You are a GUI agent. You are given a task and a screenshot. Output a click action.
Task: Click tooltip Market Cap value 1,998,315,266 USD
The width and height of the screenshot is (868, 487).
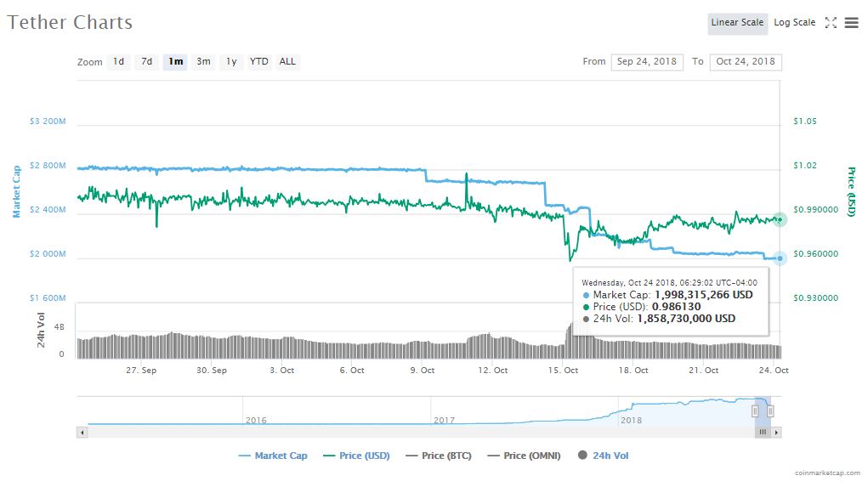coord(704,295)
